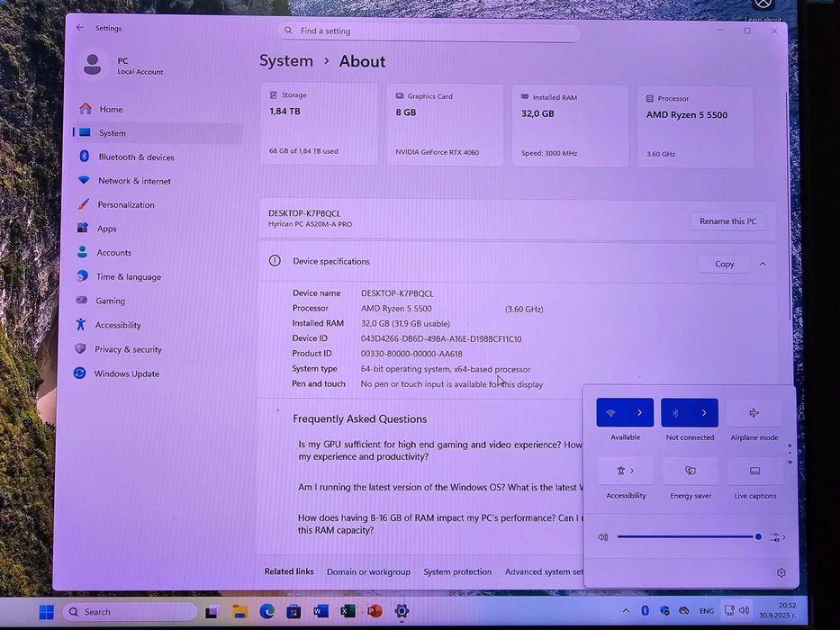Click the Device specifications info icon
840x630 pixels.
coord(275,261)
